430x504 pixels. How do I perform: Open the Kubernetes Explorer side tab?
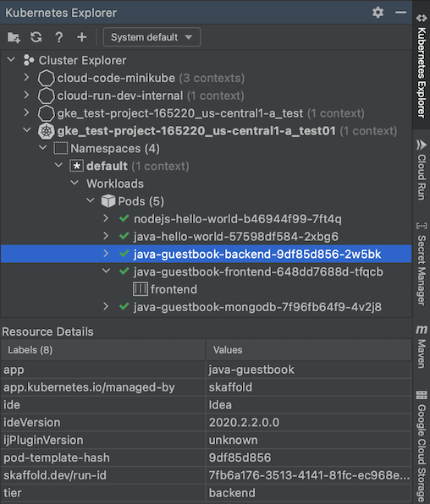[422, 66]
